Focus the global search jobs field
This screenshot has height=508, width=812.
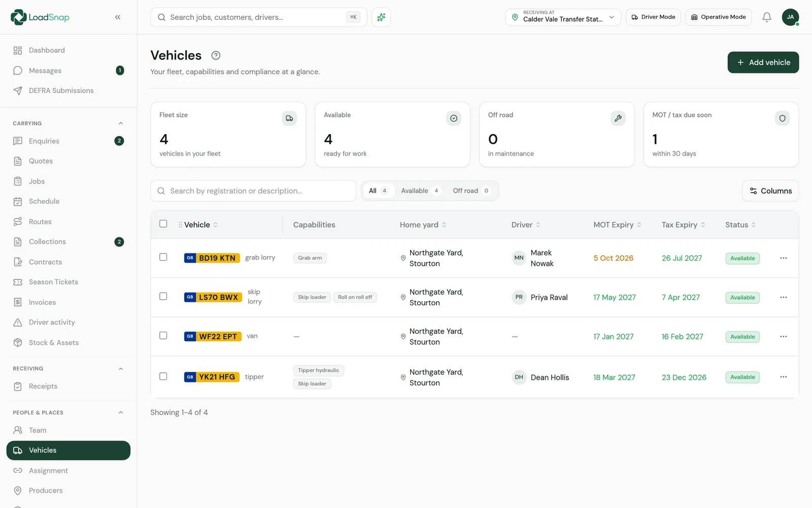pyautogui.click(x=258, y=17)
